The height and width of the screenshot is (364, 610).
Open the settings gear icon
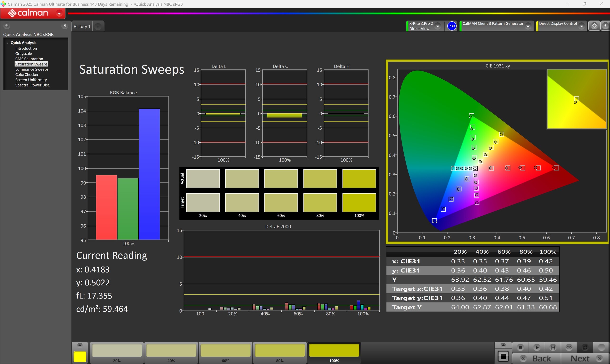pyautogui.click(x=594, y=26)
